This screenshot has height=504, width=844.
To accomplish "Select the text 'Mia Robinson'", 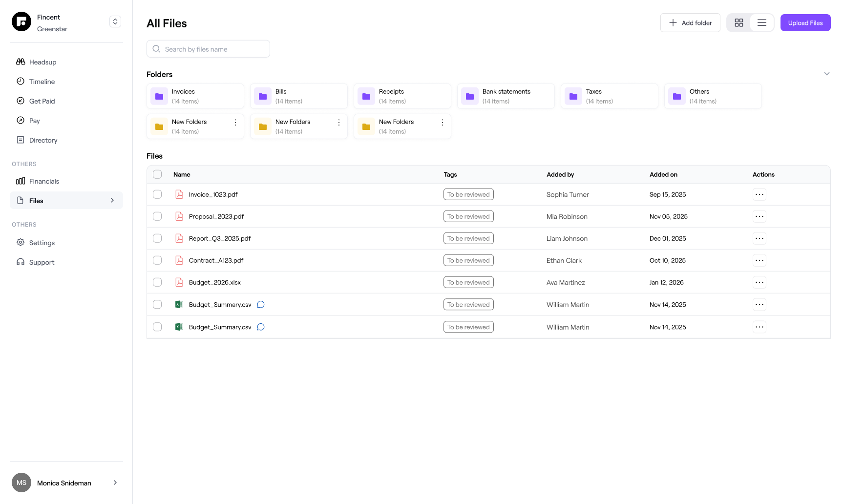I will click(567, 216).
